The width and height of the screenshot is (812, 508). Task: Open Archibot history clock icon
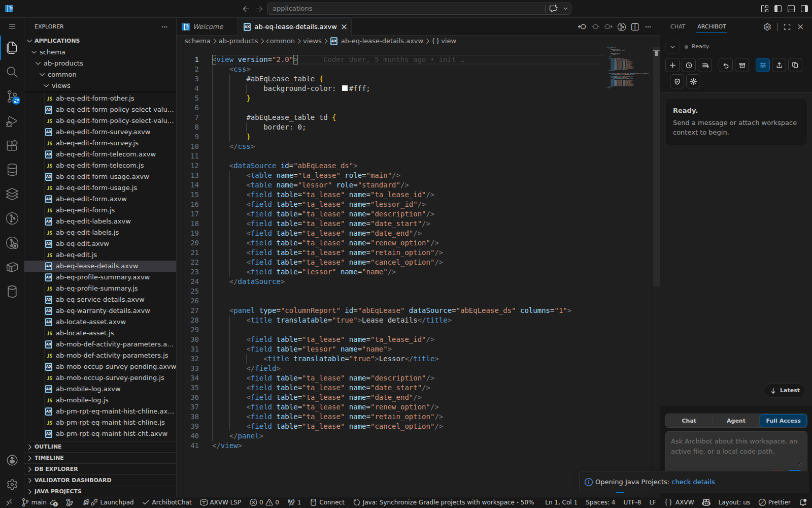click(689, 65)
